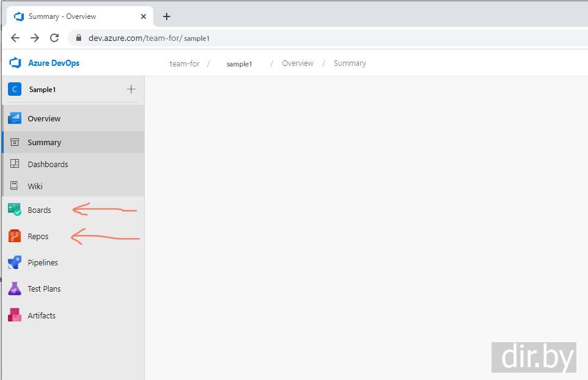Click the Dashboards grid icon
The image size is (588, 380).
coord(15,163)
